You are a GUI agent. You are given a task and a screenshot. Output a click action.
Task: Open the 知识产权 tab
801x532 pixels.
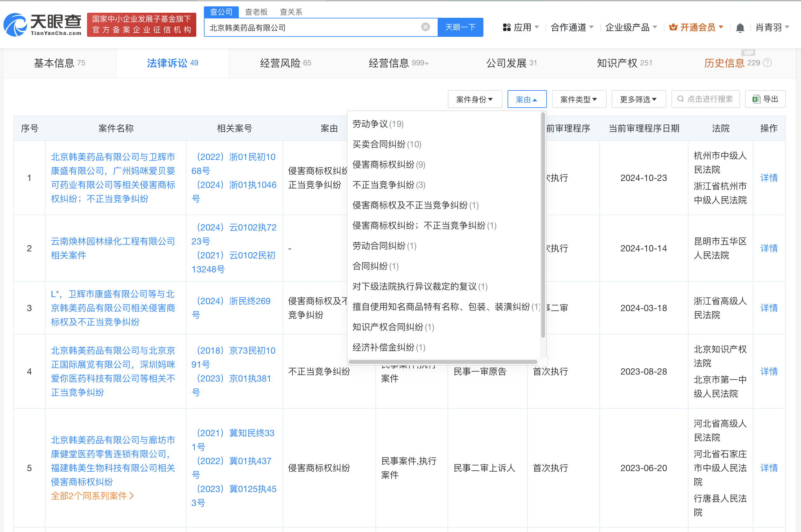[x=624, y=63]
